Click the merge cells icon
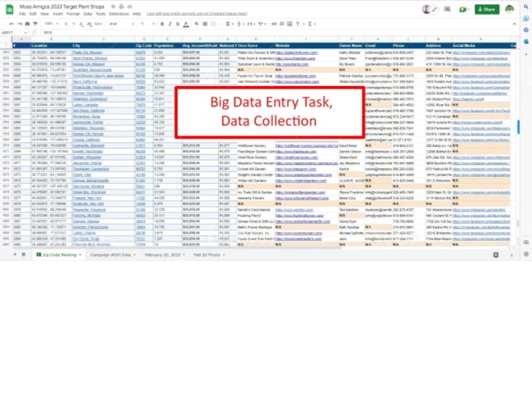Image resolution: width=532 pixels, height=399 pixels. [x=214, y=24]
